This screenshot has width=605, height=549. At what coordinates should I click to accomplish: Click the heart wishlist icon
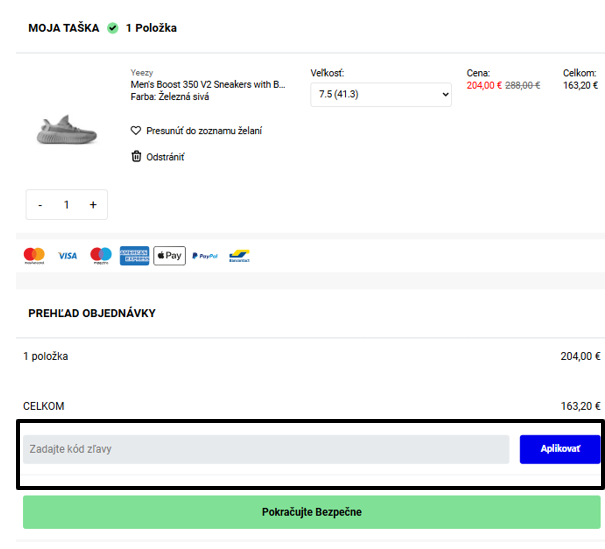tap(136, 131)
